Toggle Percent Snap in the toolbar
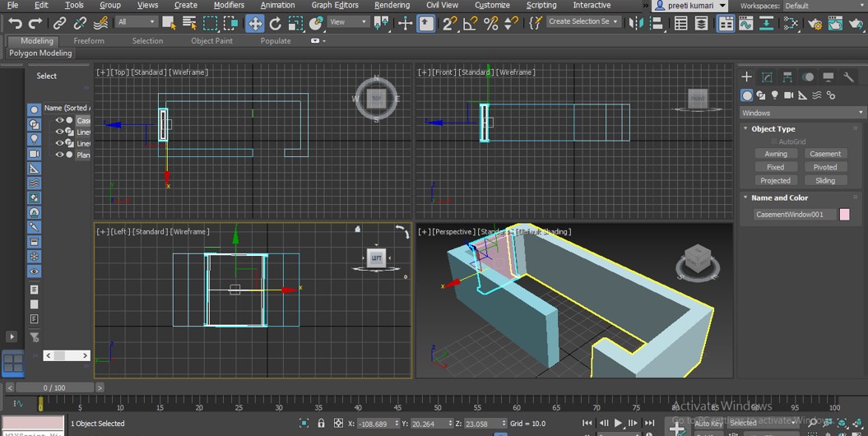Screen dimensions: 868x436 click(491, 23)
